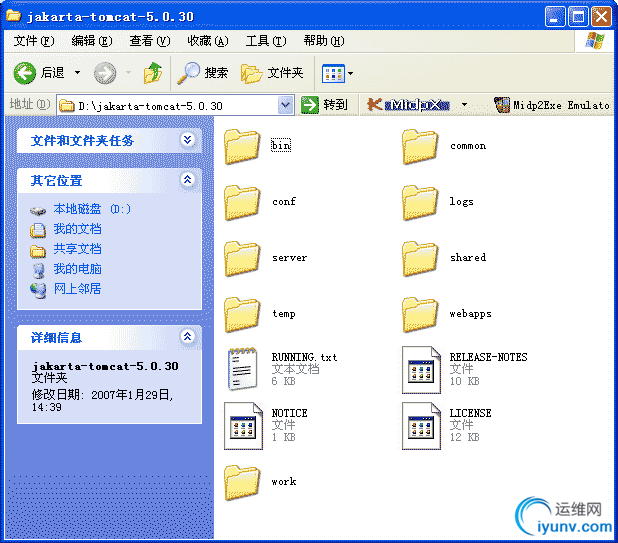The height and width of the screenshot is (543, 618).
Task: Open 本地磁盘 (D:) link
Action: pyautogui.click(x=92, y=209)
